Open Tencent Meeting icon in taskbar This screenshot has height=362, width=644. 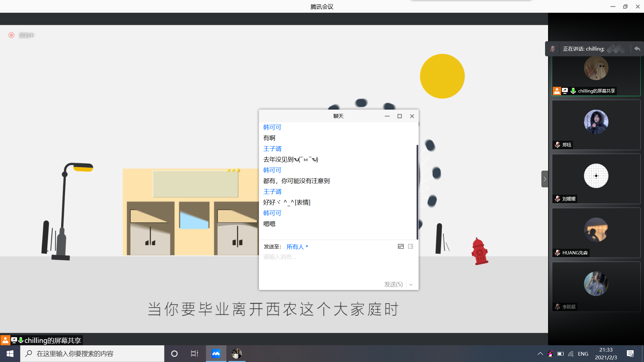click(216, 354)
